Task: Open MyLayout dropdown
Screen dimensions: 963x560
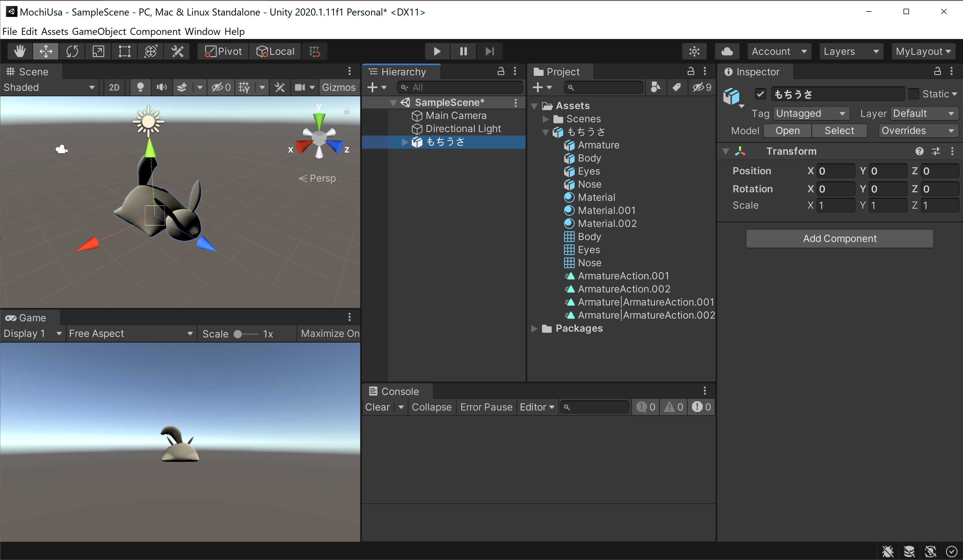Action: tap(923, 51)
